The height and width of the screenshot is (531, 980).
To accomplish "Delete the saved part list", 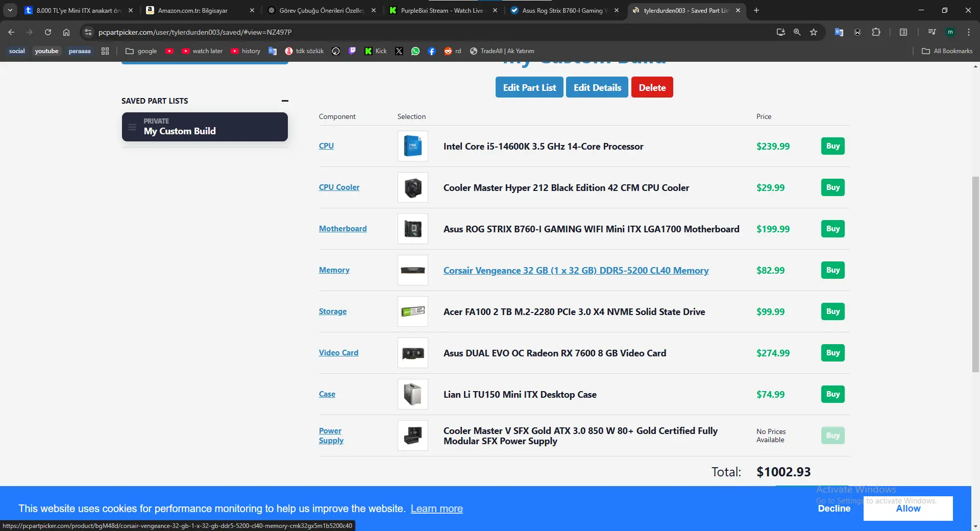I will (x=652, y=87).
